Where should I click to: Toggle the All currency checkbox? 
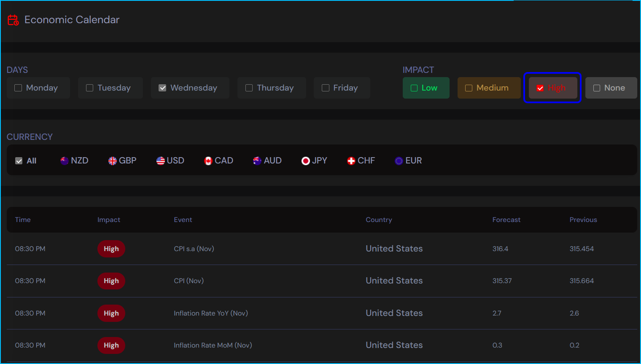(x=19, y=161)
